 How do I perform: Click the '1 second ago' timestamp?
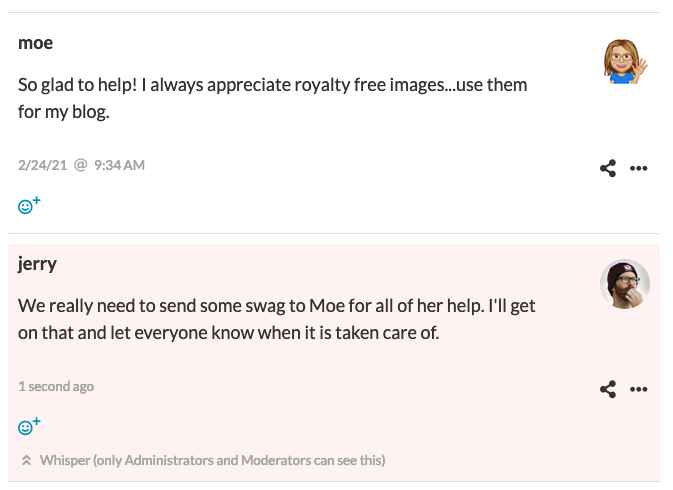56,386
